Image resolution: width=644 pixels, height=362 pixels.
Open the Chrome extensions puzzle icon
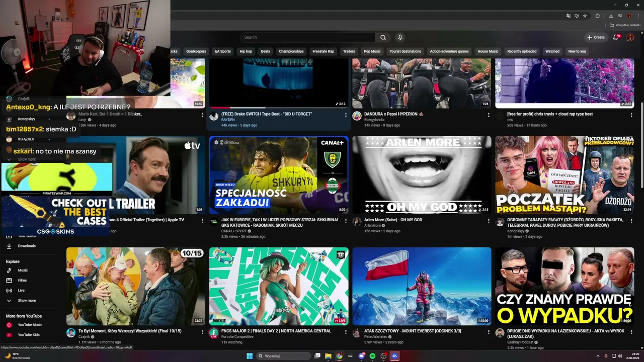[598, 16]
